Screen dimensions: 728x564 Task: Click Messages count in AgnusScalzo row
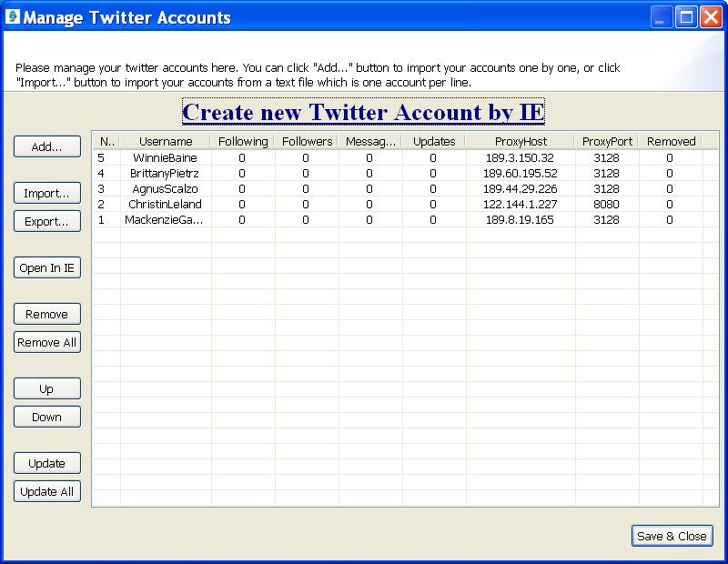click(369, 189)
